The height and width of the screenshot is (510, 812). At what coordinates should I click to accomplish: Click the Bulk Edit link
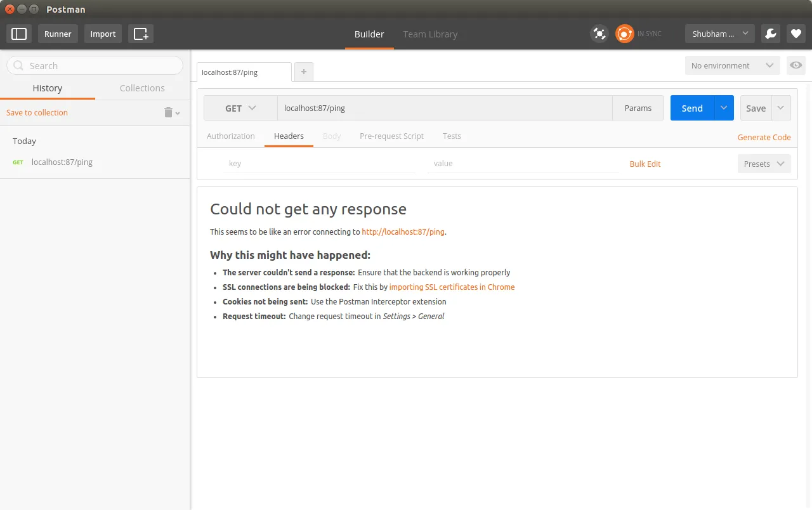(x=645, y=164)
